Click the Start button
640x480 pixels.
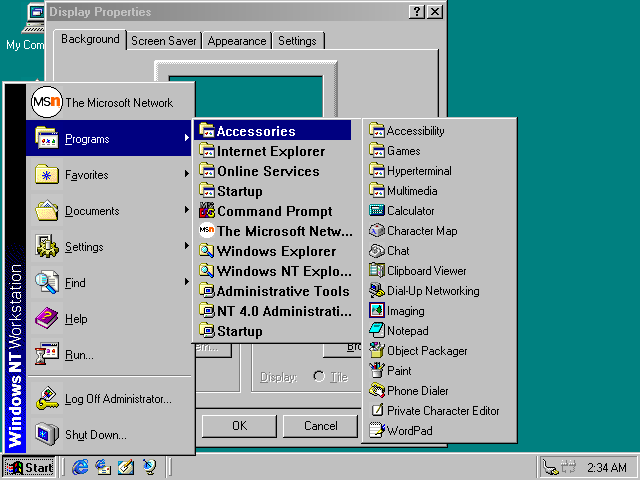tap(29, 467)
